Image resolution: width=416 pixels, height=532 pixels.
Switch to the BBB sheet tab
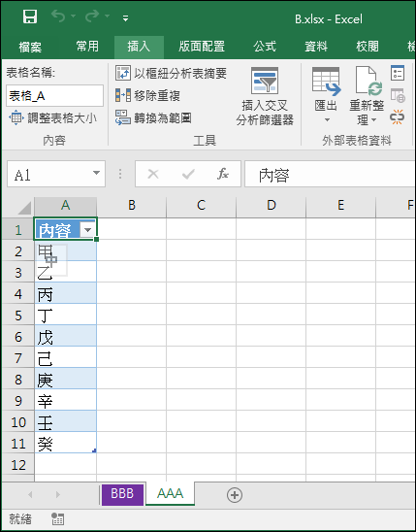[x=122, y=494]
